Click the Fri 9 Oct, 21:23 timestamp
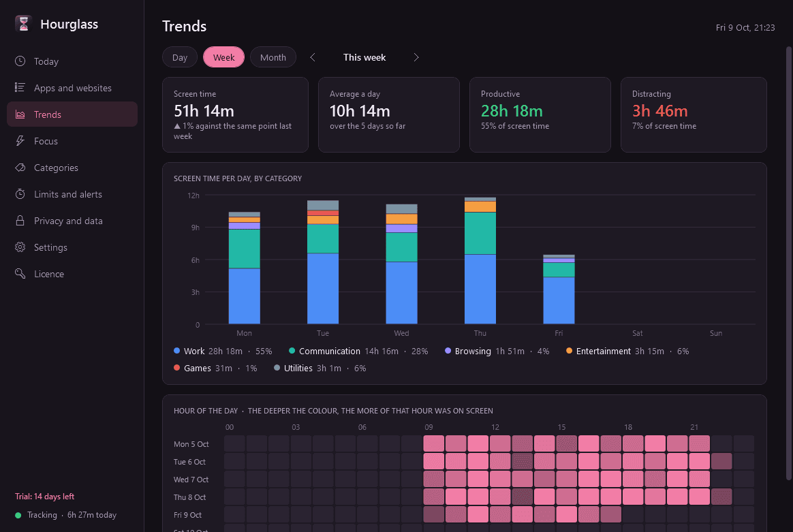This screenshot has height=532, width=793. point(745,28)
